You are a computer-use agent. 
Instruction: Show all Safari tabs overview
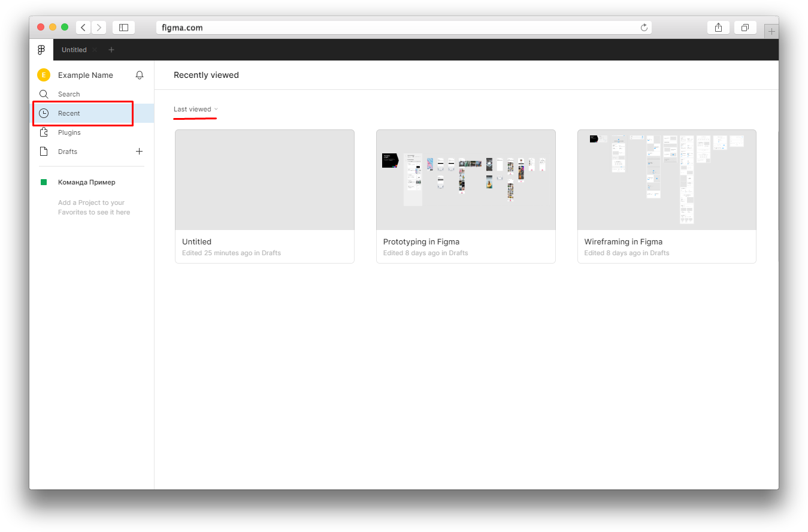745,28
